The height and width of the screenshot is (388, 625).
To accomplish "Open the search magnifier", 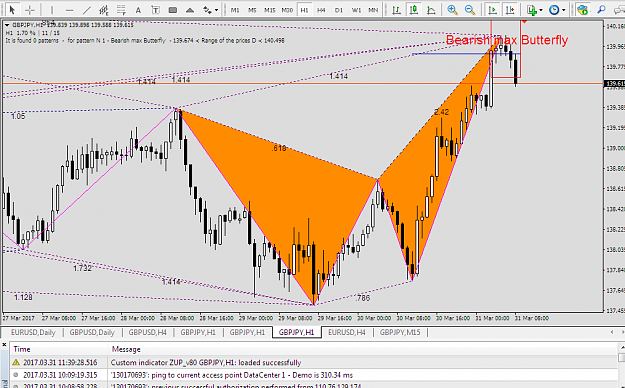I will coord(601,10).
